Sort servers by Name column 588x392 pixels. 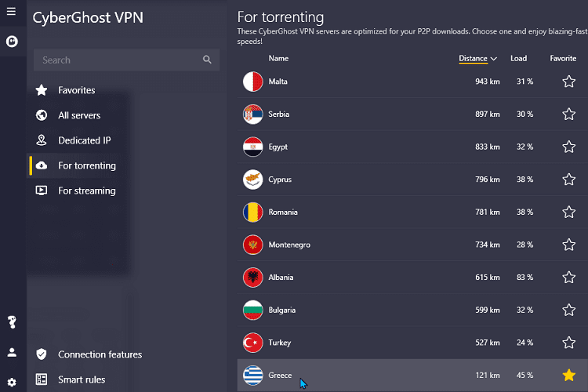(x=278, y=59)
